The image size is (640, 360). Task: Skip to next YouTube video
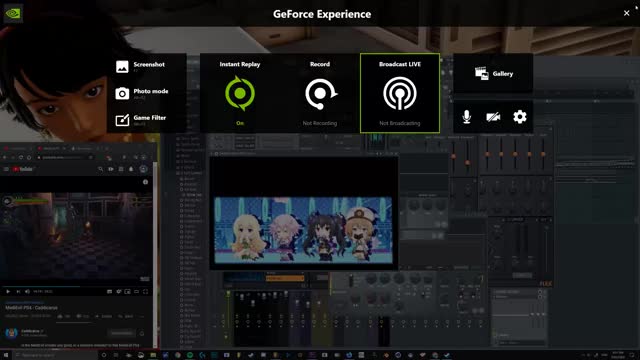coord(18,291)
